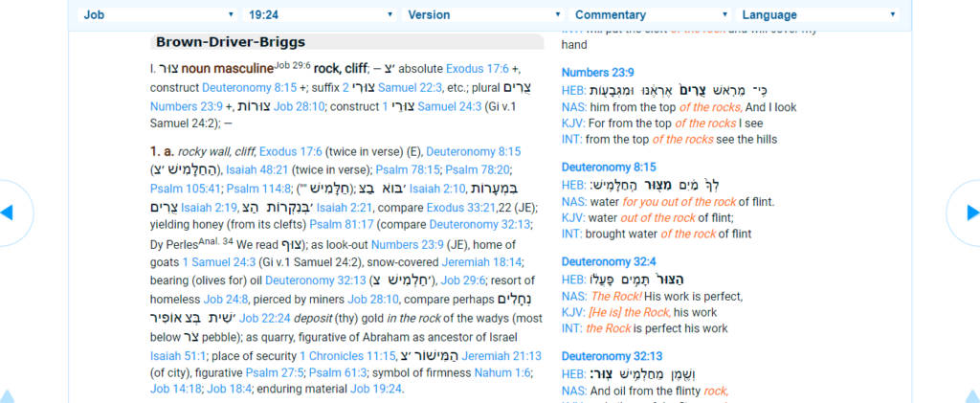Open Job 28:10 pierced by miners link
Viewport: 980px width, 403px height.
click(x=373, y=300)
